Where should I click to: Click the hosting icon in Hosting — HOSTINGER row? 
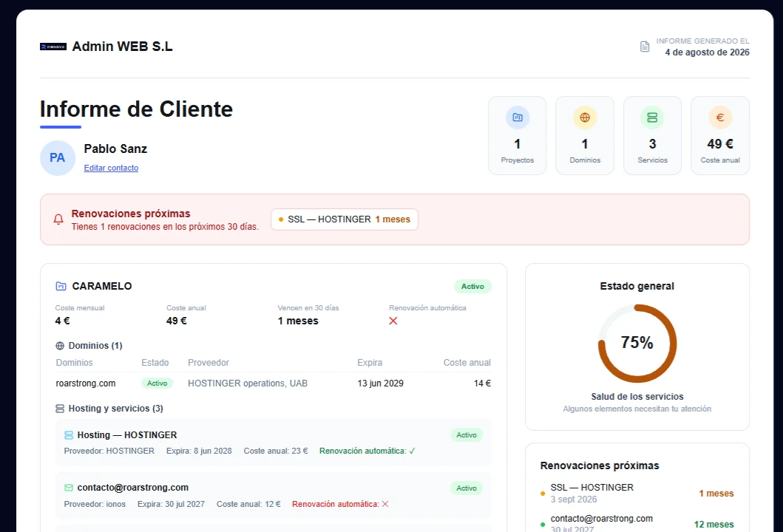click(x=69, y=435)
